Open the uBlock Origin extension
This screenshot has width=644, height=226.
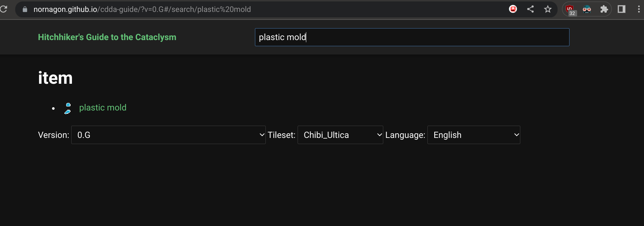coord(570,9)
